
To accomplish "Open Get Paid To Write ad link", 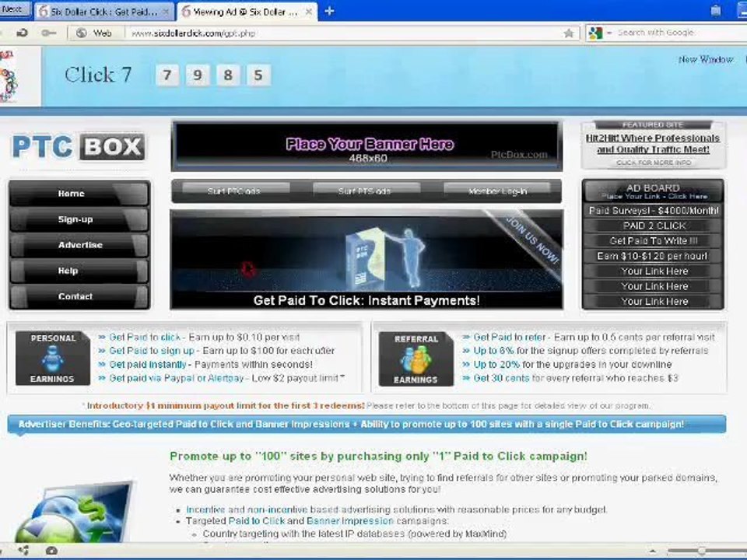I will click(654, 241).
